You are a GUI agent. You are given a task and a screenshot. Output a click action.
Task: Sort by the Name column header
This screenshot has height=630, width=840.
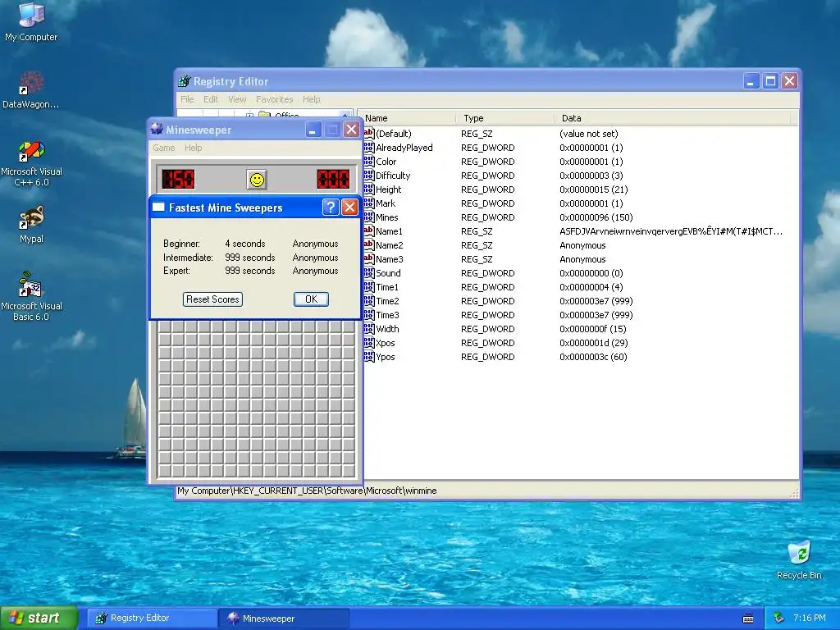(409, 118)
